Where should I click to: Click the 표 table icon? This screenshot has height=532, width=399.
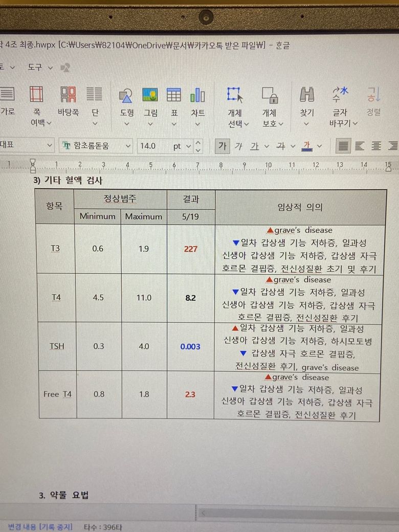point(174,95)
